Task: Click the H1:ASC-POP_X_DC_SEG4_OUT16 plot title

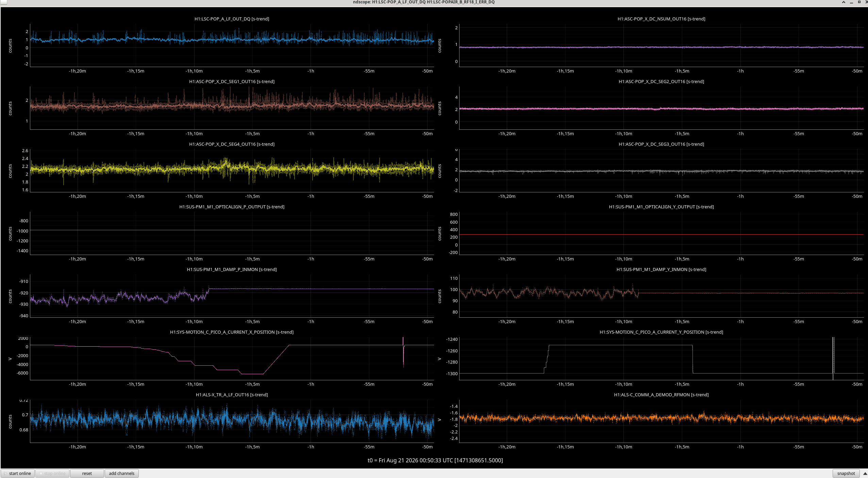Action: (232, 144)
